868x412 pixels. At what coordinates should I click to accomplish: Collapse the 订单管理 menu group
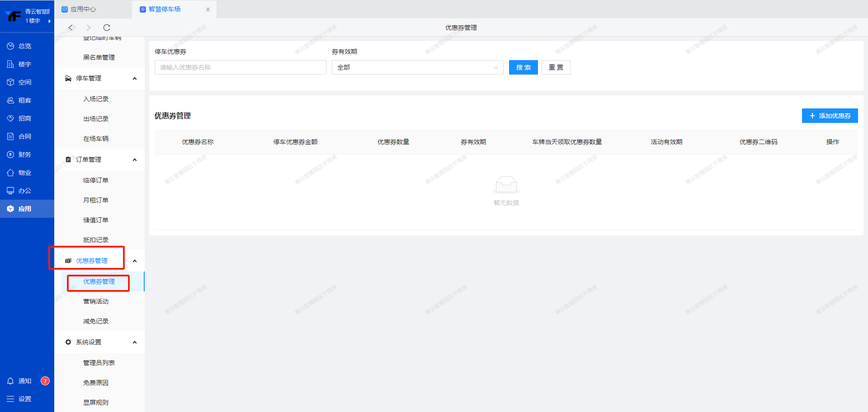[134, 160]
